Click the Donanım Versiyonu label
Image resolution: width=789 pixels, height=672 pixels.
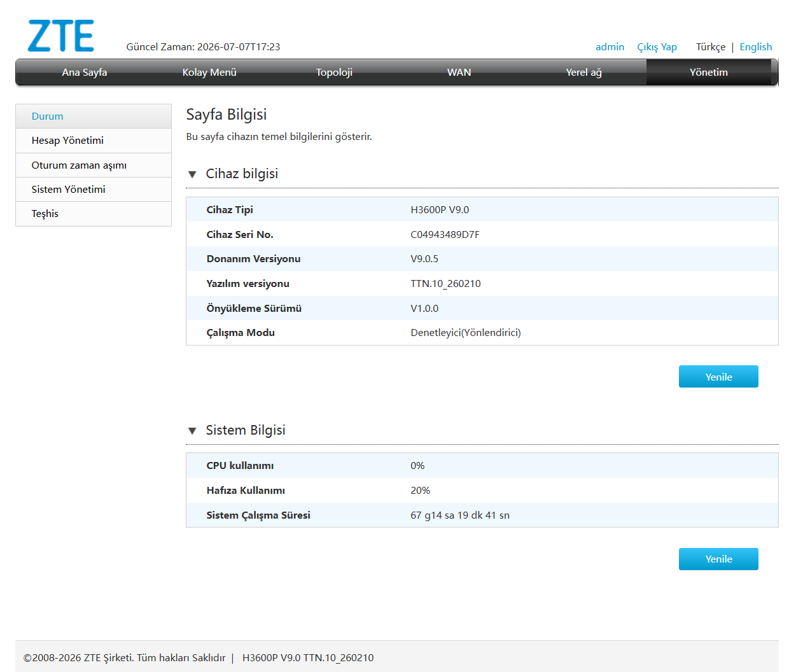[x=253, y=259]
